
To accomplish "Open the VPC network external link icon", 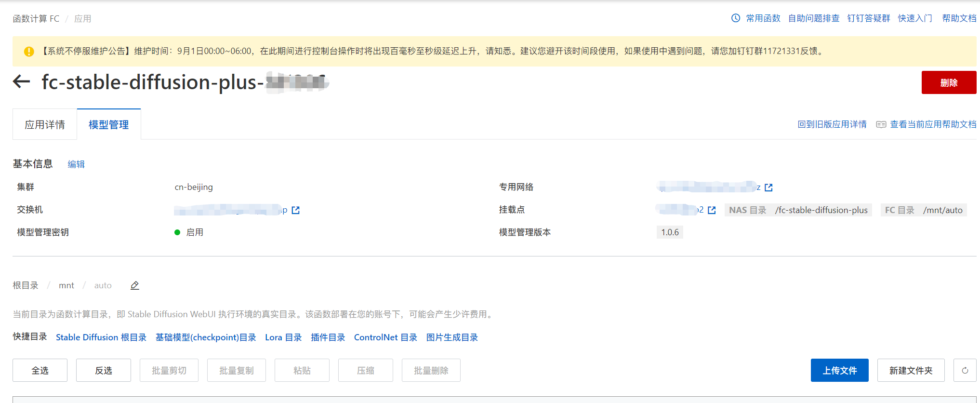I will 768,188.
